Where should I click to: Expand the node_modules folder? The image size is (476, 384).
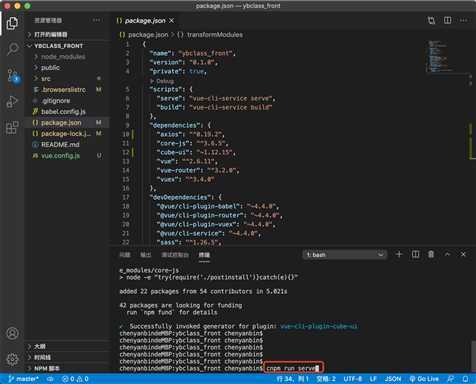tap(67, 57)
